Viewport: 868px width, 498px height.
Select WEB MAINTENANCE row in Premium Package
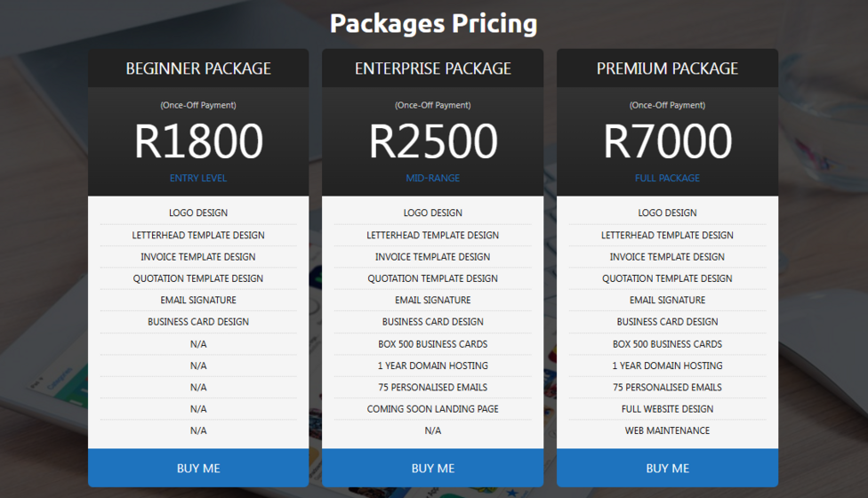[667, 430]
